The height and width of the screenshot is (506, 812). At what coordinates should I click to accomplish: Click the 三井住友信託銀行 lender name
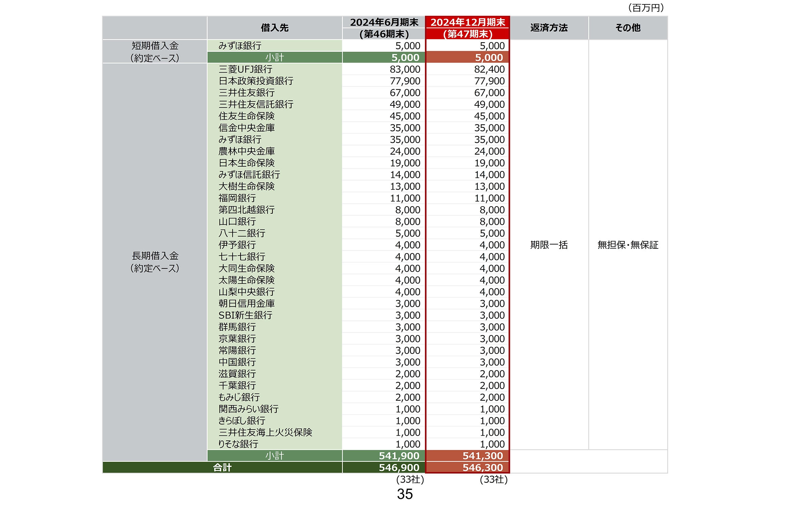(256, 104)
